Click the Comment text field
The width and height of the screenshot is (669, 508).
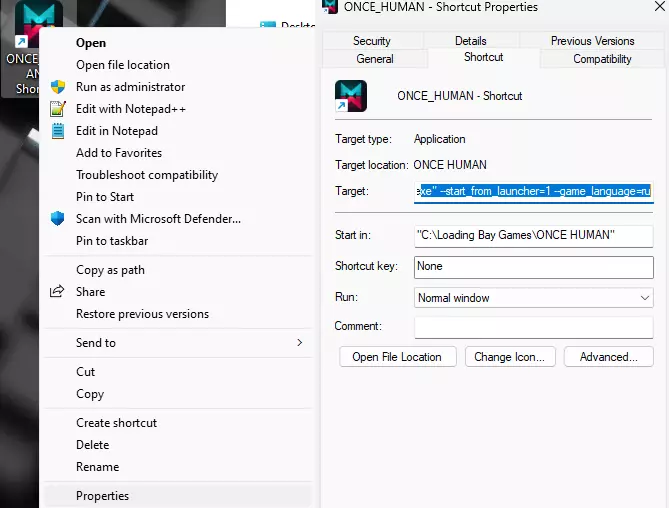[533, 328]
